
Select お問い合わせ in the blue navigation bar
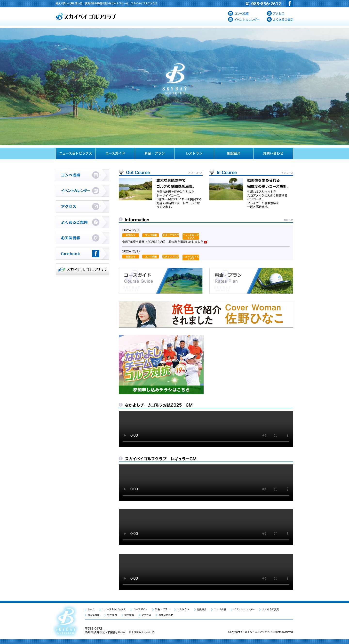point(273,153)
